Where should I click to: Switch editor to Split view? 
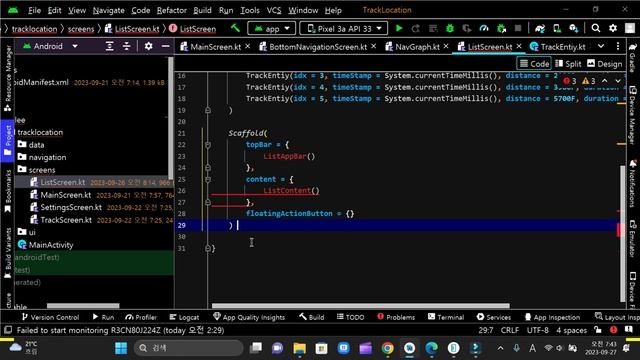pos(568,64)
